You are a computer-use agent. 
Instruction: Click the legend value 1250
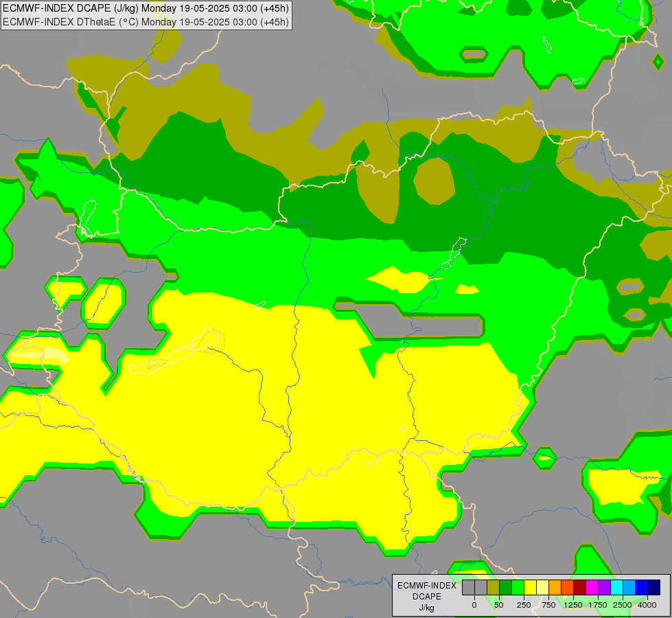[x=573, y=605]
